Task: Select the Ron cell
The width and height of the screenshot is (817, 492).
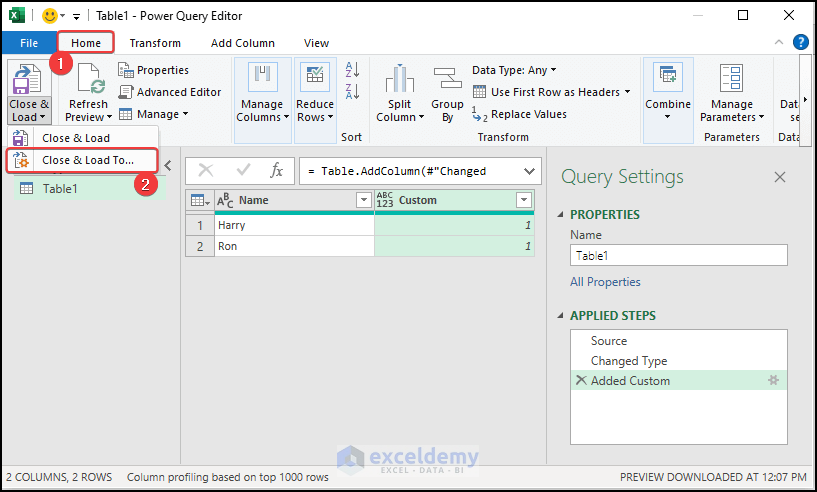Action: coord(294,246)
